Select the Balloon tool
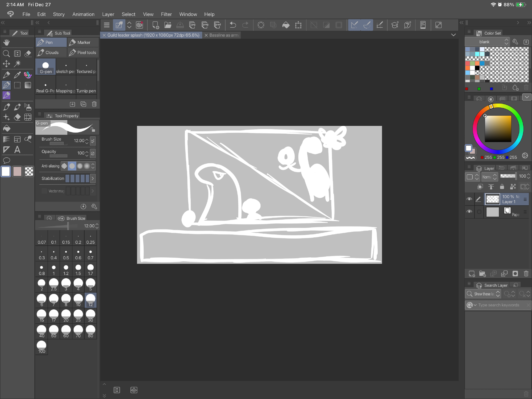532x399 pixels. (x=6, y=161)
